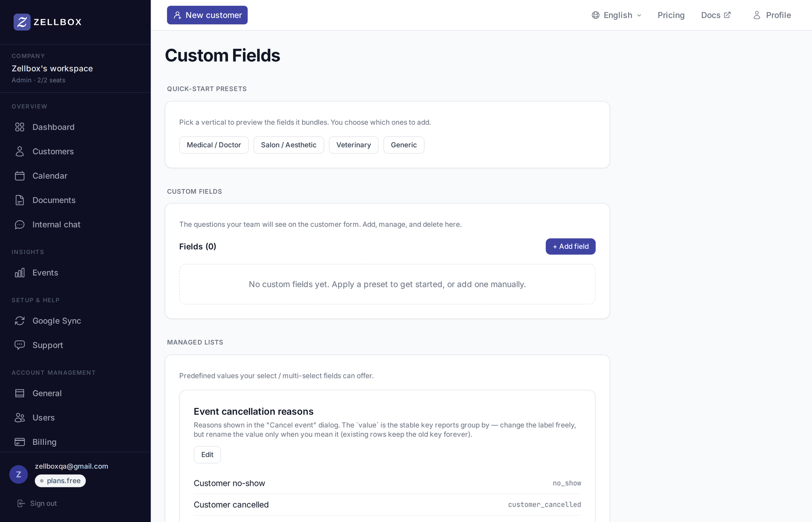The width and height of the screenshot is (812, 522).
Task: Click the General settings icon
Action: pos(19,393)
